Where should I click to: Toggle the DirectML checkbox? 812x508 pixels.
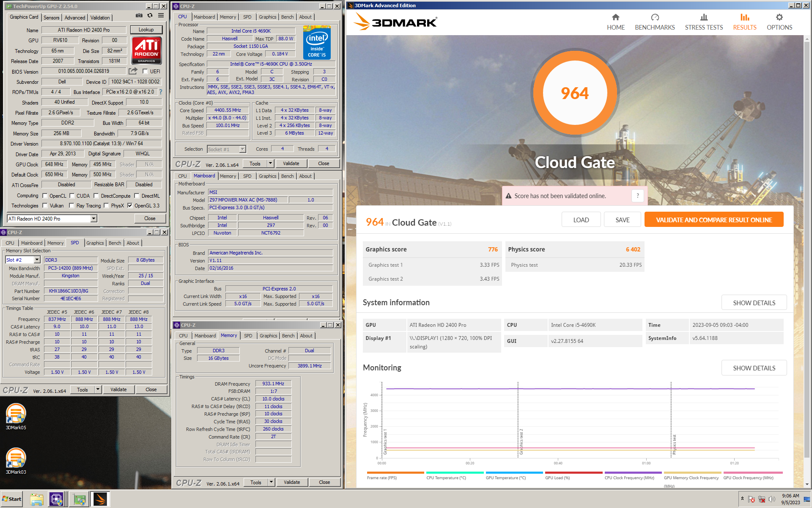[x=137, y=196]
